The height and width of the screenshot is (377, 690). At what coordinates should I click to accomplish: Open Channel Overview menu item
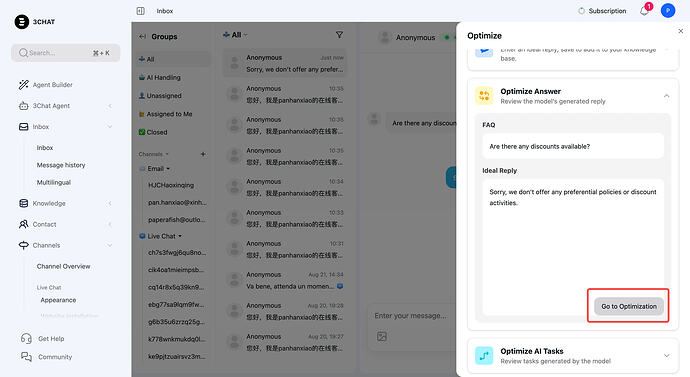63,266
